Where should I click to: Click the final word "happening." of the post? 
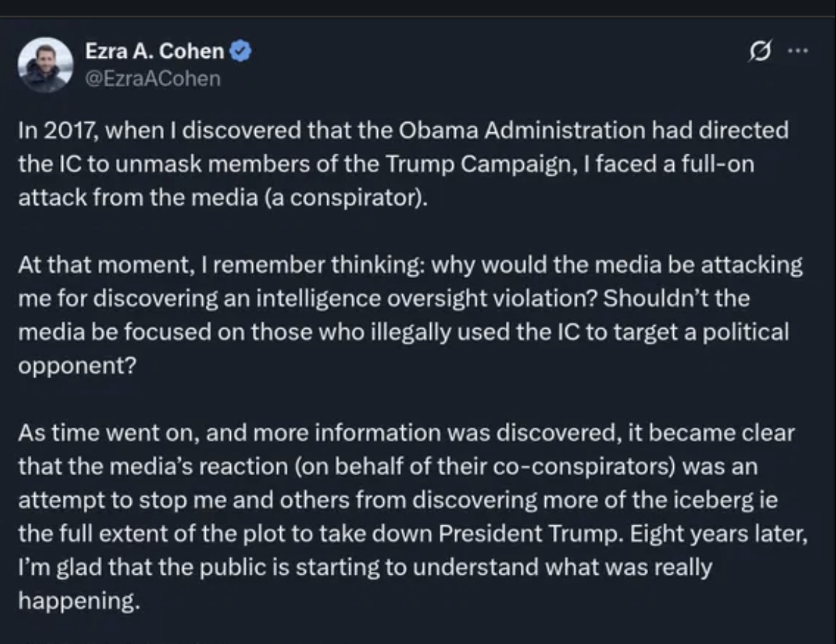click(x=77, y=601)
